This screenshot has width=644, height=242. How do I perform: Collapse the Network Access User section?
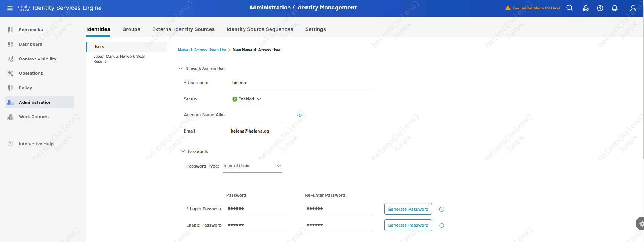[x=181, y=69]
